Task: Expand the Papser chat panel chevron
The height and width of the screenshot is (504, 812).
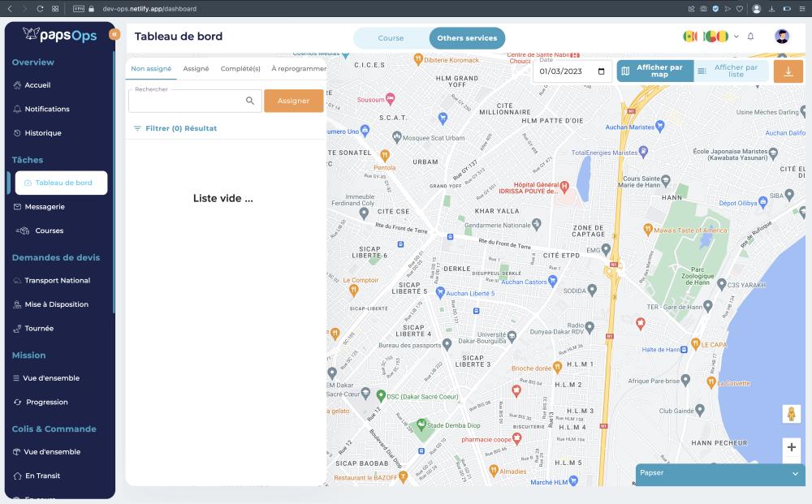Action: [x=795, y=473]
